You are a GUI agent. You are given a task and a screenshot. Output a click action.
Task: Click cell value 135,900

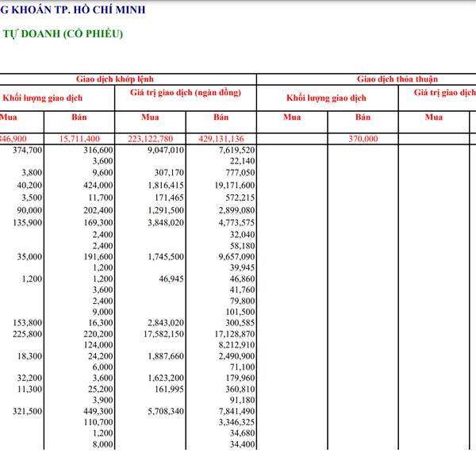(x=28, y=223)
